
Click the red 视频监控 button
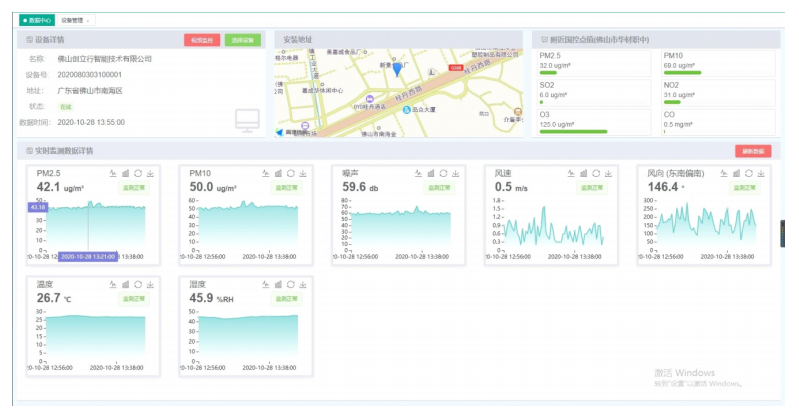tap(201, 40)
